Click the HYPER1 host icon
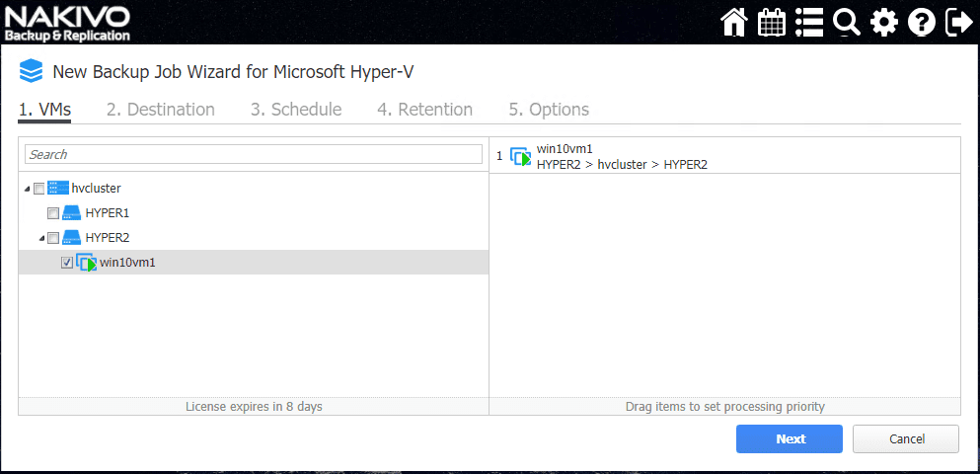980x474 pixels. click(x=72, y=212)
